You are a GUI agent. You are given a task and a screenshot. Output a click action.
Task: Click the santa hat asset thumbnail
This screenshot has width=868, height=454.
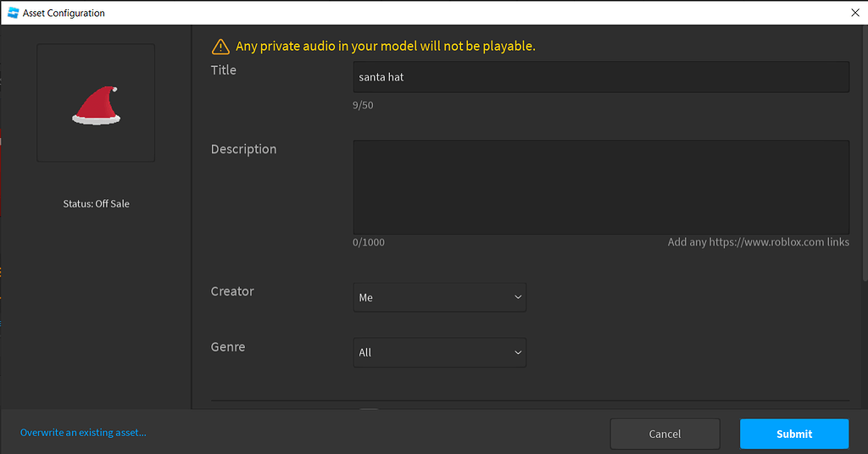coord(96,102)
